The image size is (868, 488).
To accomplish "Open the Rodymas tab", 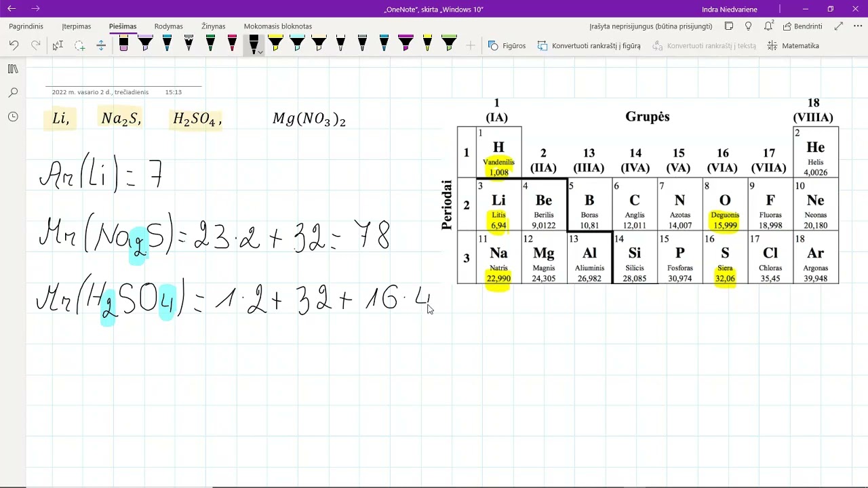I will coord(169,26).
